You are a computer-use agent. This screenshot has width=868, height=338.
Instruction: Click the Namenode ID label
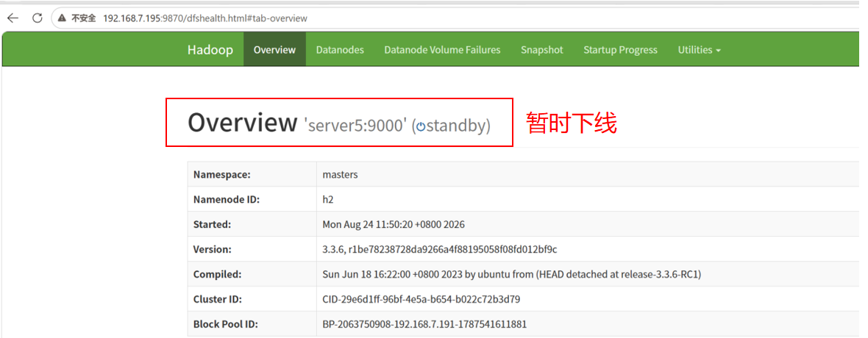point(227,200)
